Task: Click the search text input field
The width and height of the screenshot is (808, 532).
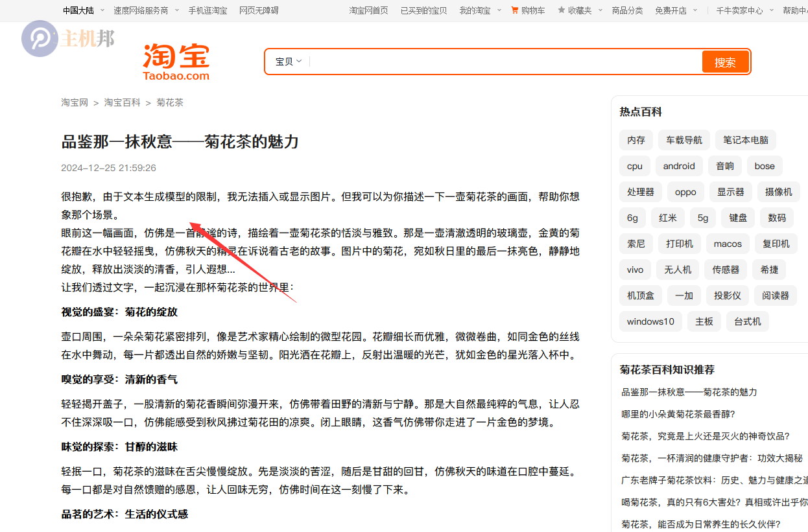Action: click(x=505, y=62)
